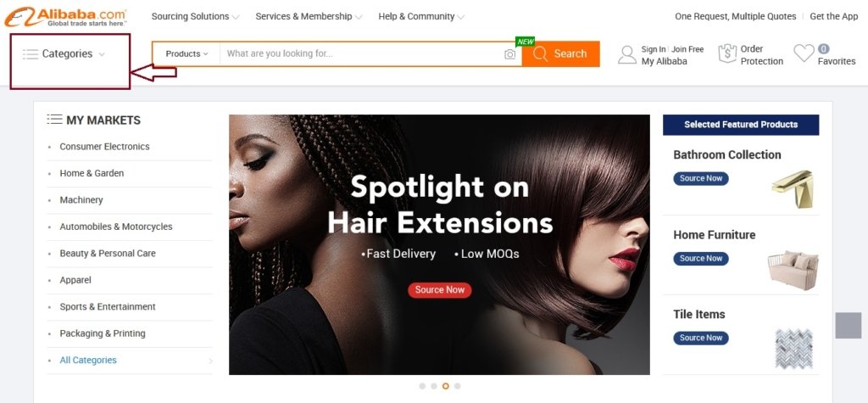
Task: Select the first carousel dot indicator
Action: pyautogui.click(x=422, y=386)
